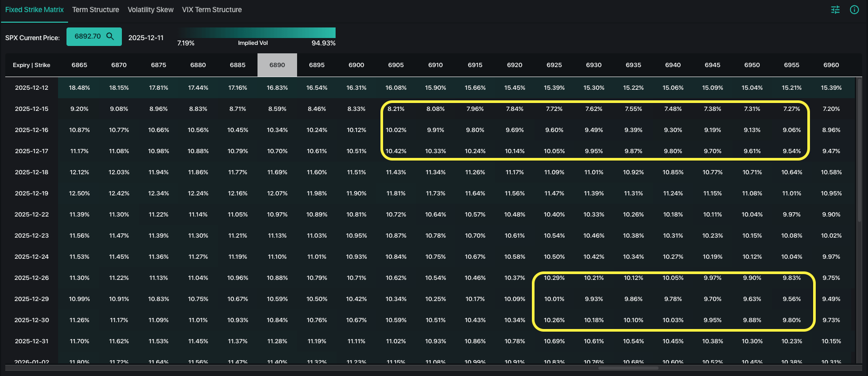The height and width of the screenshot is (376, 868).
Task: Select the Fixed Strike Matrix tab
Action: click(34, 10)
